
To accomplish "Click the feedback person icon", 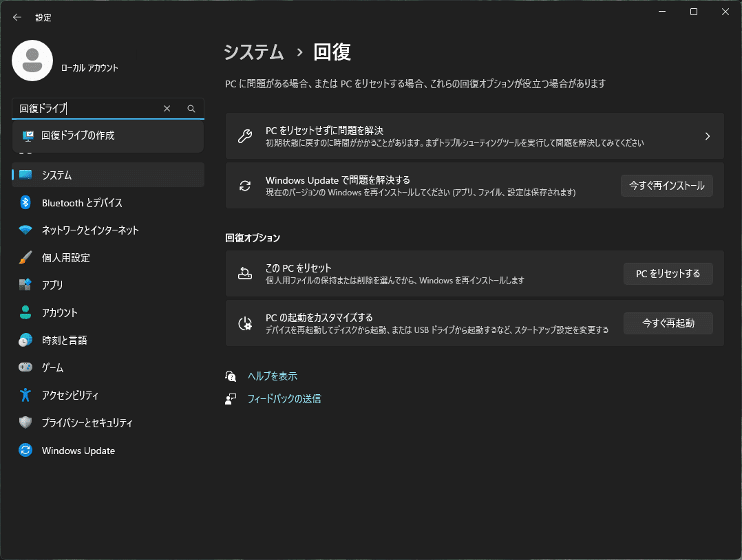I will click(x=231, y=399).
